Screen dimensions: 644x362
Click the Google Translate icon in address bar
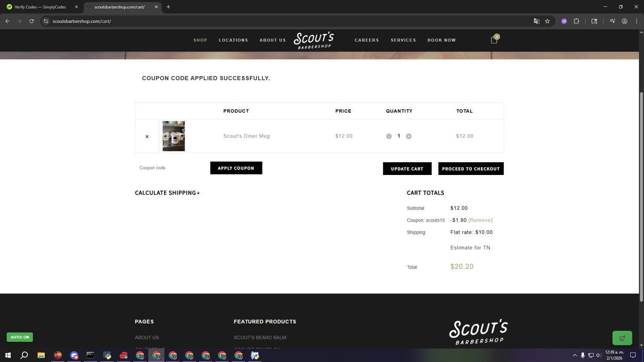pyautogui.click(x=536, y=21)
